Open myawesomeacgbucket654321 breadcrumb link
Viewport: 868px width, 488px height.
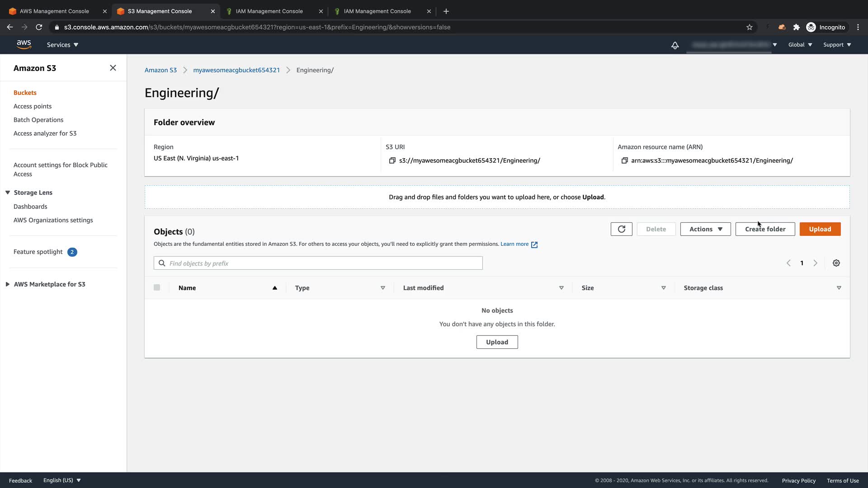(236, 70)
